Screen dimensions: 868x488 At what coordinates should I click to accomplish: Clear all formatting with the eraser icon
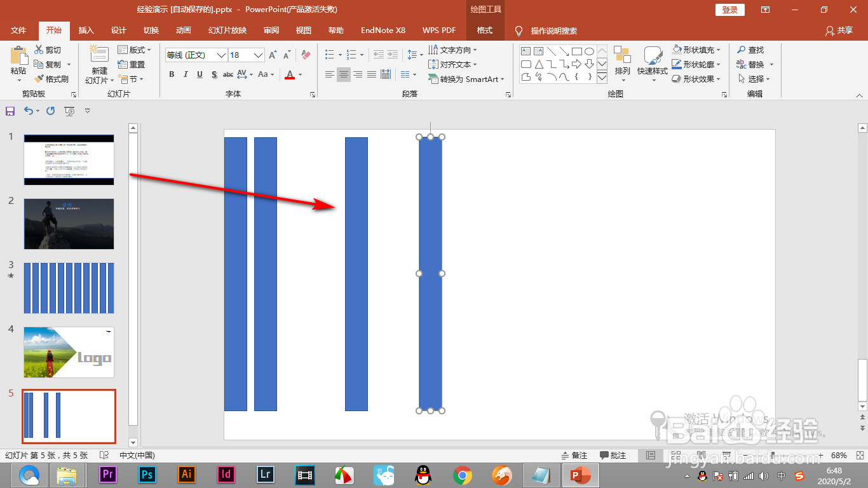coord(306,55)
